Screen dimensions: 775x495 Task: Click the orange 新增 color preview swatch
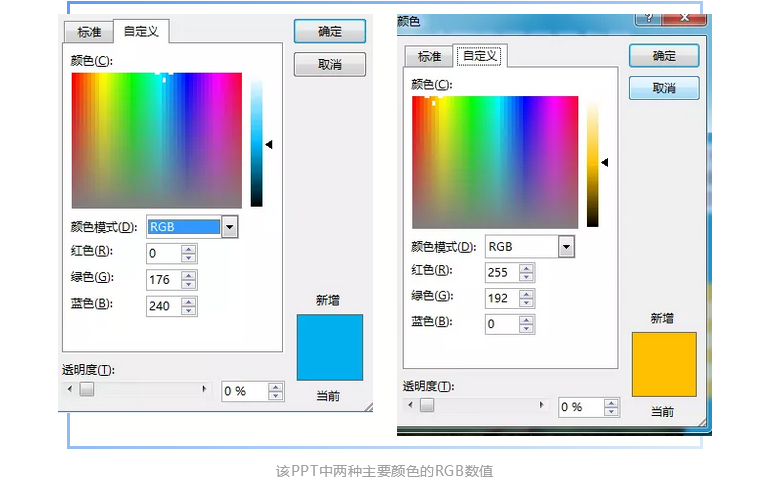(x=664, y=364)
